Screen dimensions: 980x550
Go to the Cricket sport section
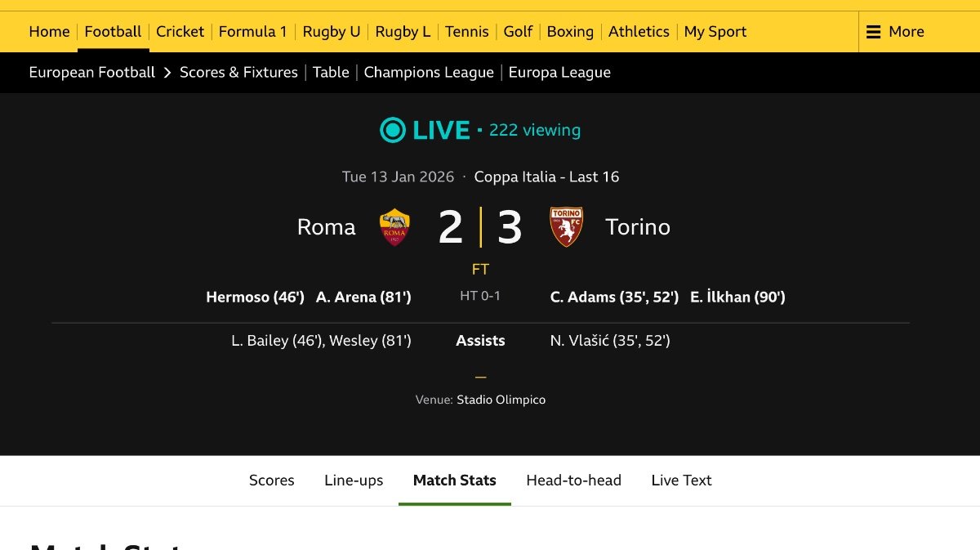point(180,32)
